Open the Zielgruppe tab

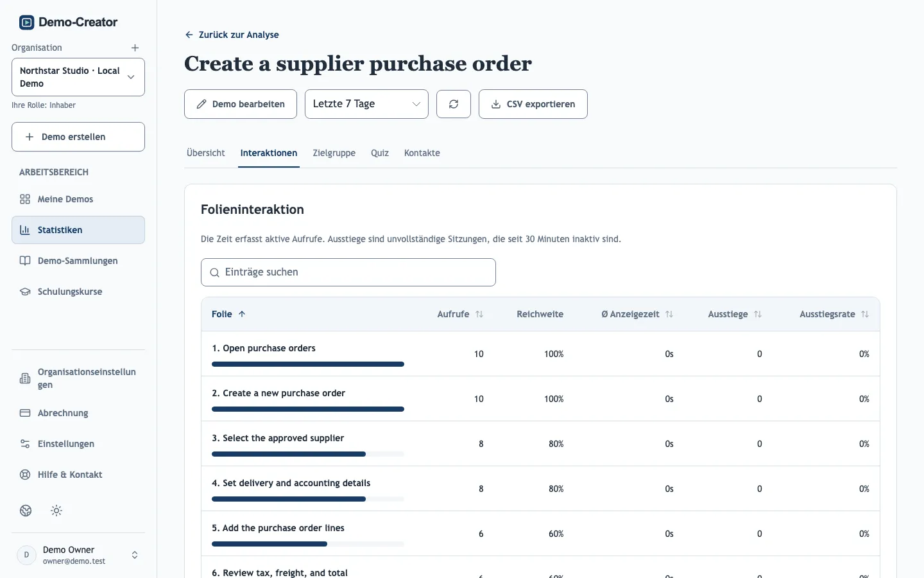click(334, 153)
